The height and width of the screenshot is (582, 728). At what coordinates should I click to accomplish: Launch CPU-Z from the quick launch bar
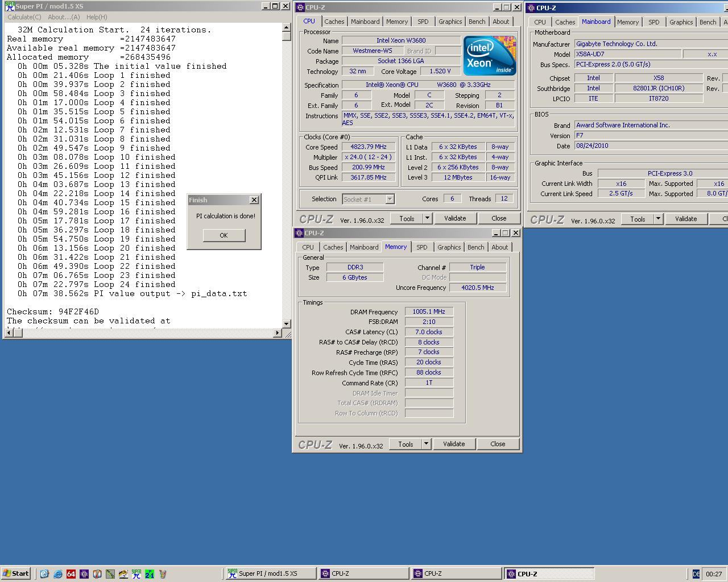point(84,574)
